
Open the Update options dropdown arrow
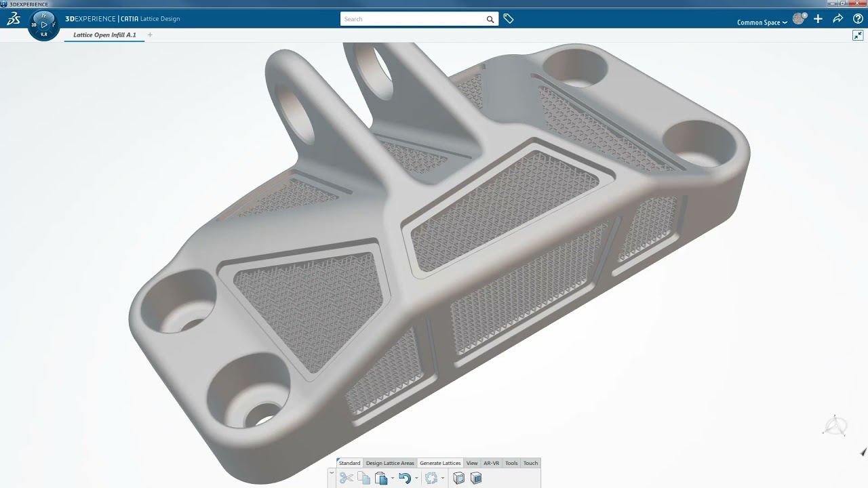point(442,479)
